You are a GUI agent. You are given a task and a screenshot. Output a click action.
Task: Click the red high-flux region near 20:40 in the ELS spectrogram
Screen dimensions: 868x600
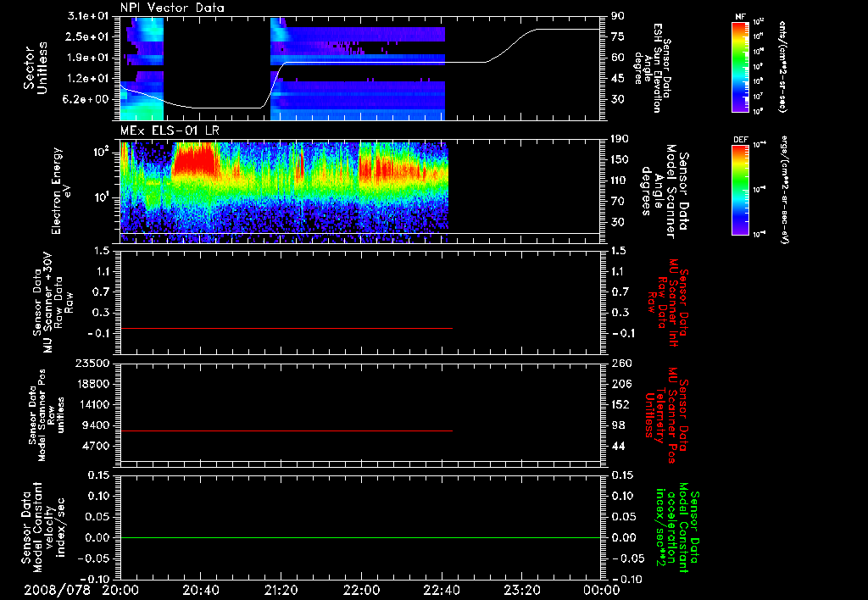(195, 159)
